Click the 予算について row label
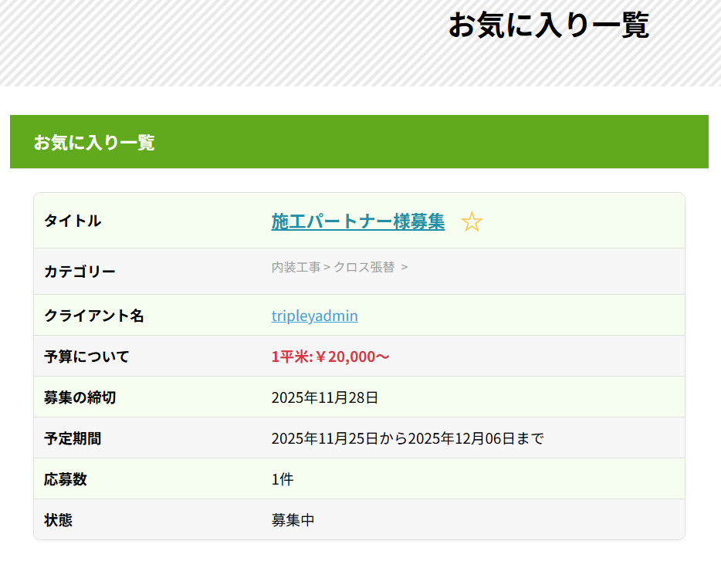This screenshot has height=588, width=721. [86, 357]
